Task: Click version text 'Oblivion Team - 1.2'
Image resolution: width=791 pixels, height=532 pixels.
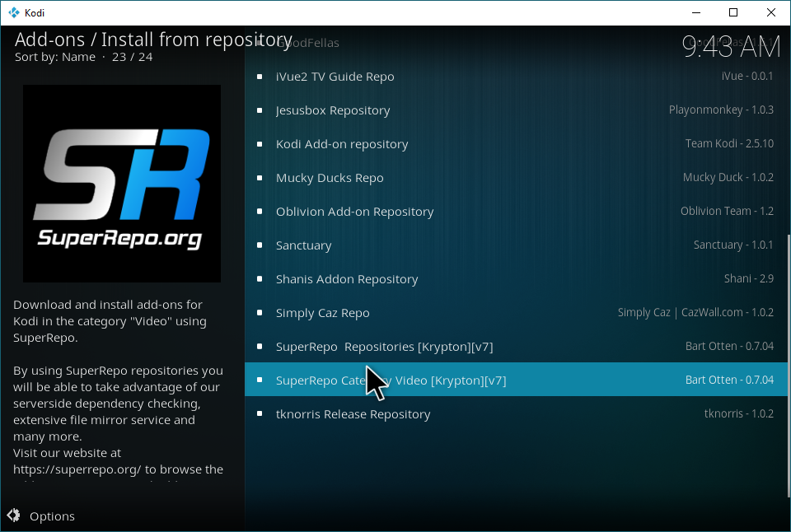Action: point(727,212)
